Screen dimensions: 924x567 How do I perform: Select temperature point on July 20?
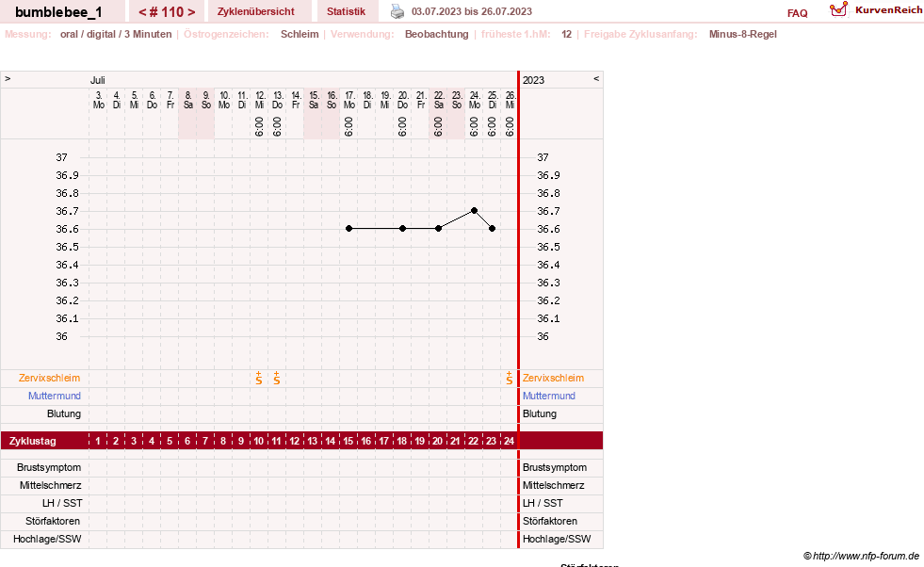click(x=402, y=229)
